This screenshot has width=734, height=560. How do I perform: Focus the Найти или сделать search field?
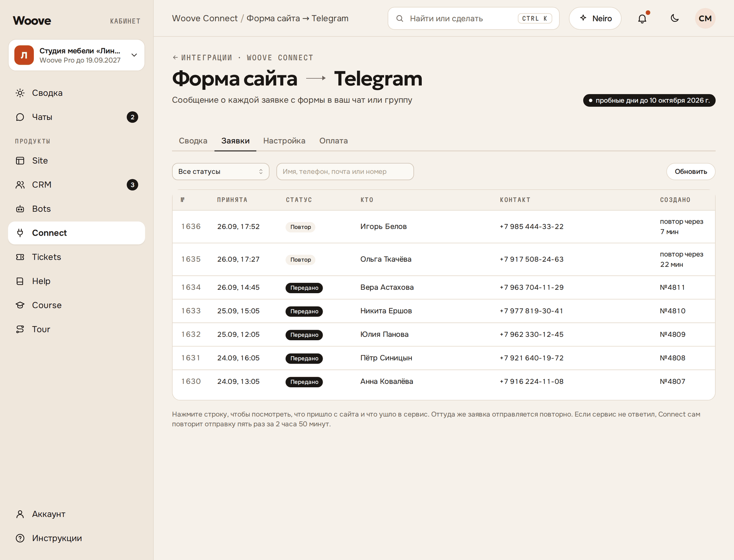coord(474,18)
